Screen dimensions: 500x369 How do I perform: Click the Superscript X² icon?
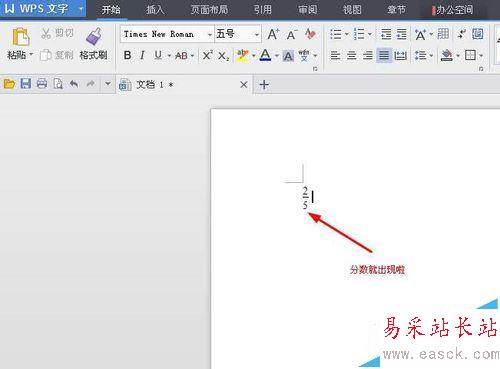pos(208,55)
